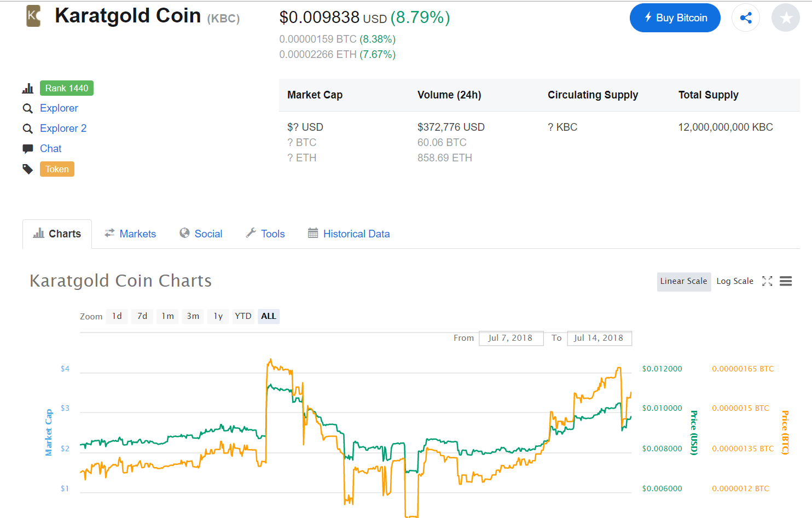Click the $372,776 USD volume value

coord(451,127)
